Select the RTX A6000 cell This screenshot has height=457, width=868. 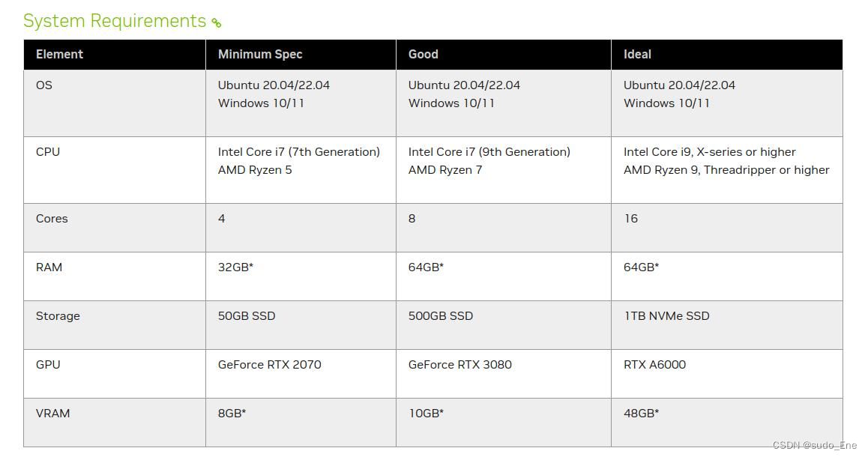click(654, 364)
